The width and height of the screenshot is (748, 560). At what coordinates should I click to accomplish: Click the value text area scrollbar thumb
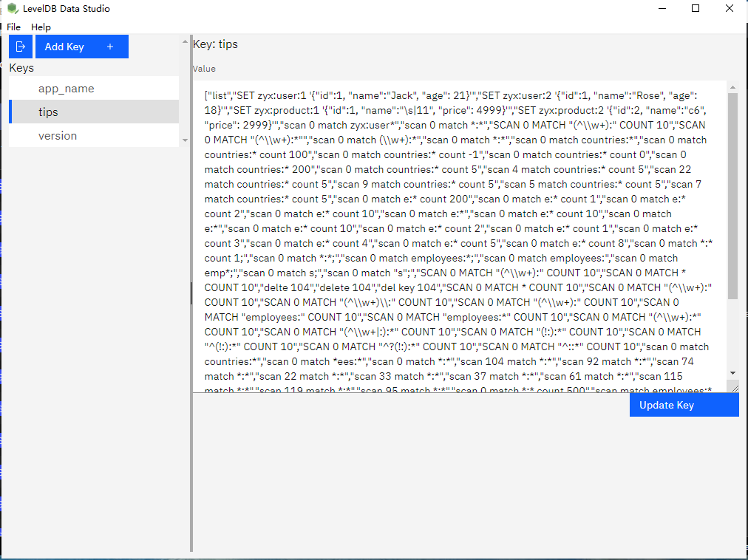point(732,196)
